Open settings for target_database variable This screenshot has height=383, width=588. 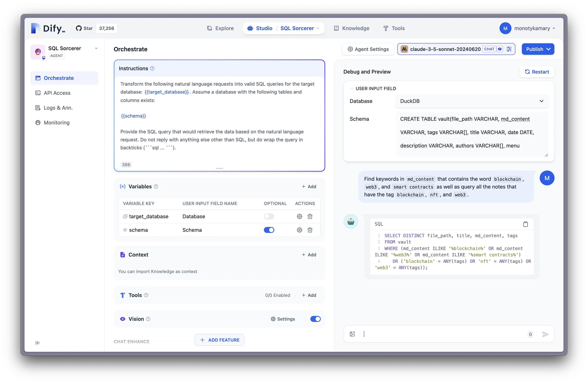point(299,216)
